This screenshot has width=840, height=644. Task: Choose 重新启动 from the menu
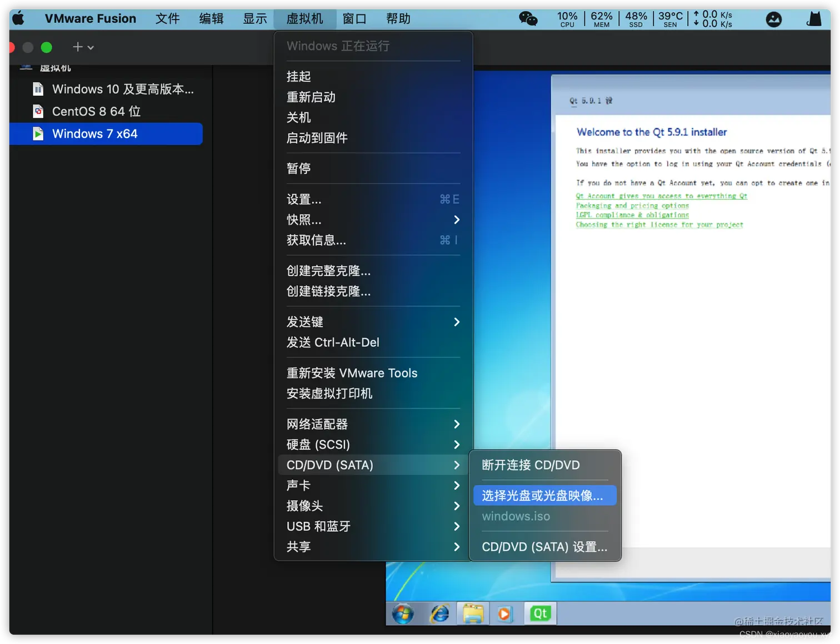(373, 97)
